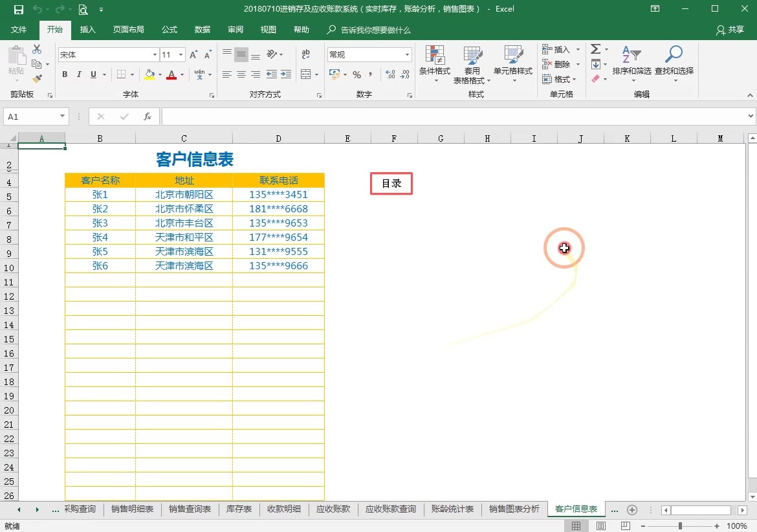Open the borders dropdown arrow
This screenshot has width=757, height=532.
[132, 74]
